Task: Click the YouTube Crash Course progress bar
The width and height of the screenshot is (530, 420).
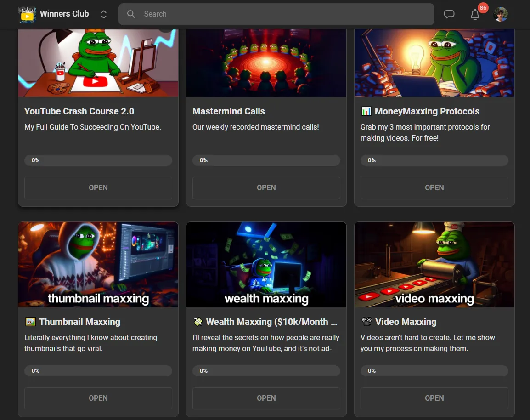Action: [98, 160]
